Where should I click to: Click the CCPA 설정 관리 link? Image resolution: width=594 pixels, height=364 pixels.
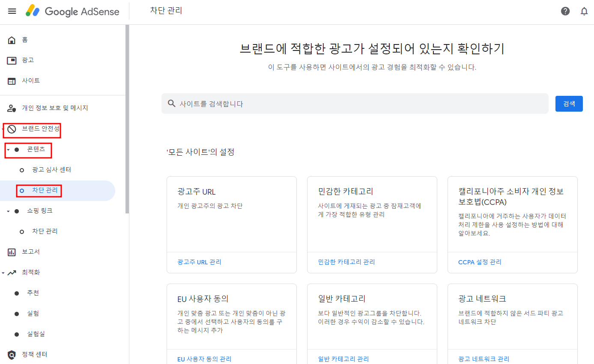coord(480,262)
